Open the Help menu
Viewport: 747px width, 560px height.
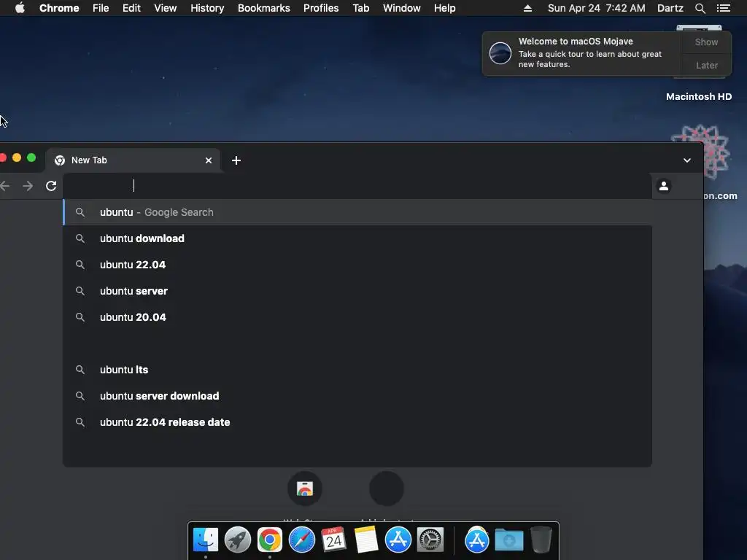pos(444,8)
